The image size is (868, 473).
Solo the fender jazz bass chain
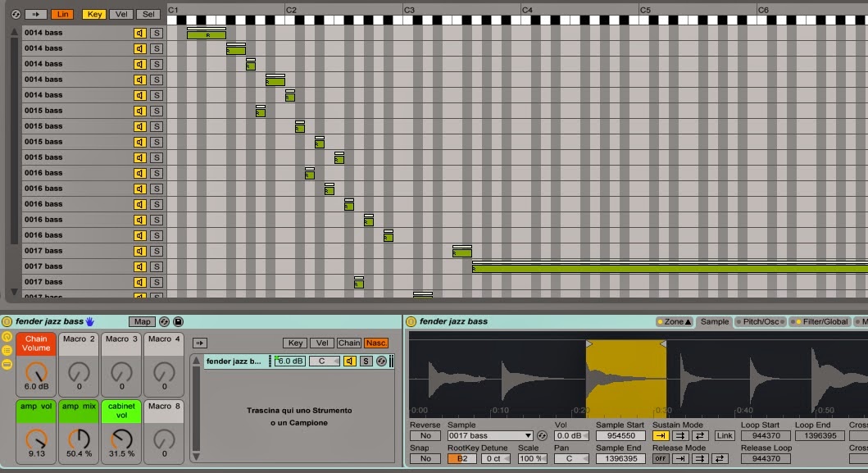366,362
